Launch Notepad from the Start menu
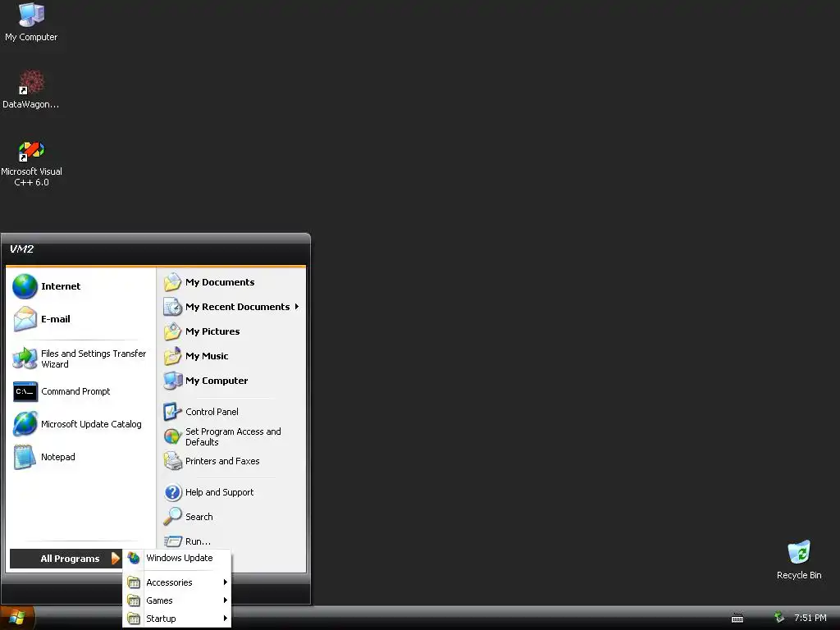This screenshot has height=630, width=840. [x=81, y=457]
